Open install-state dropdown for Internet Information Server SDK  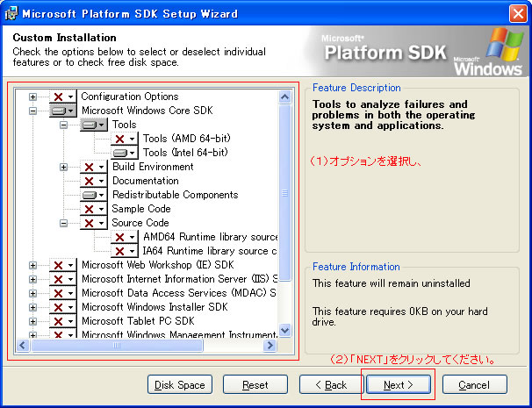click(63, 279)
